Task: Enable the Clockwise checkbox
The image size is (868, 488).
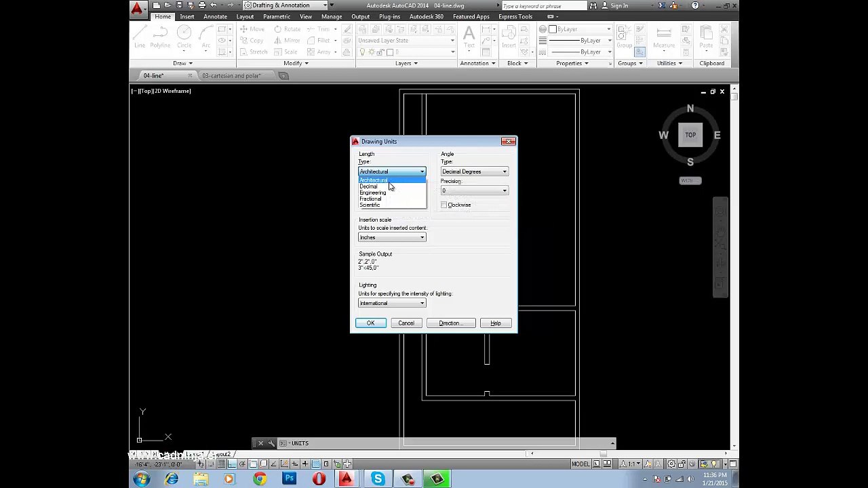Action: (444, 205)
